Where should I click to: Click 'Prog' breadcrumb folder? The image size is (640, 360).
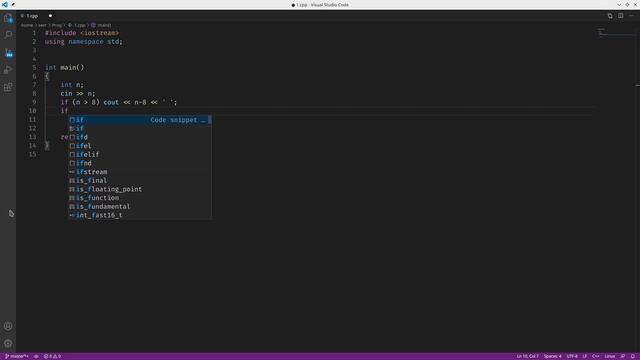(56, 25)
